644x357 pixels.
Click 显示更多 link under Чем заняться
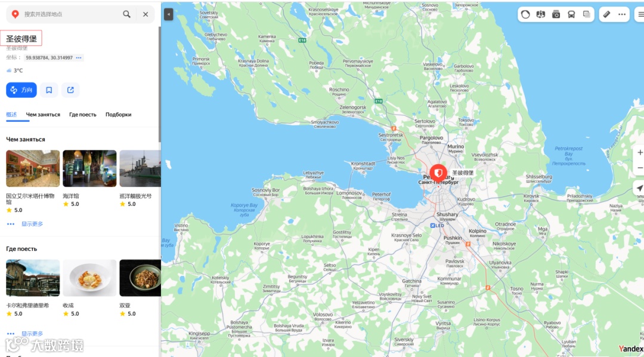[x=32, y=224]
